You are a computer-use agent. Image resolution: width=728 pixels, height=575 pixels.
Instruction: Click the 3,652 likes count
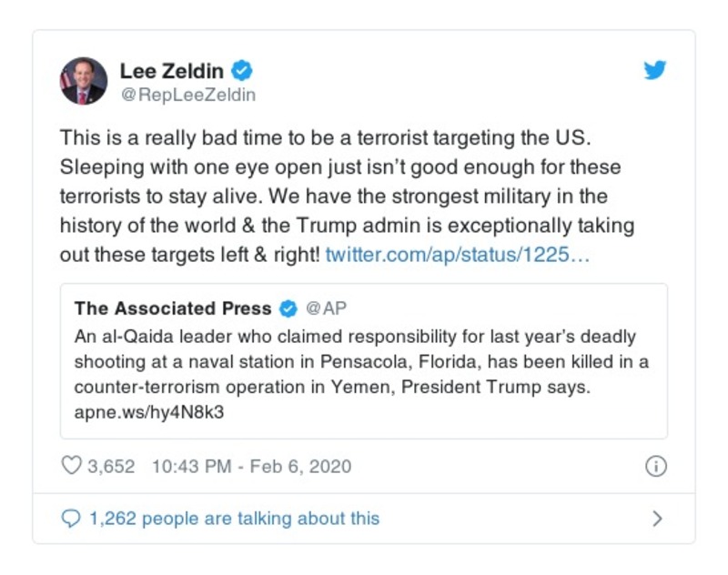tap(111, 467)
